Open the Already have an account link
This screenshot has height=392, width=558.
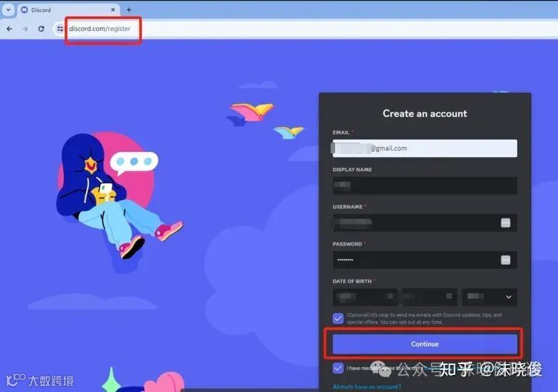point(367,387)
